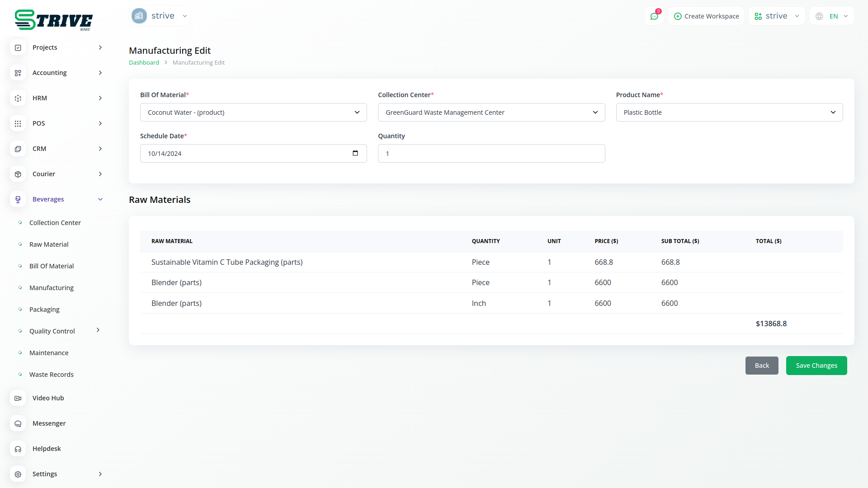This screenshot has height=488, width=868.
Task: Click the Quantity input field
Action: [491, 154]
